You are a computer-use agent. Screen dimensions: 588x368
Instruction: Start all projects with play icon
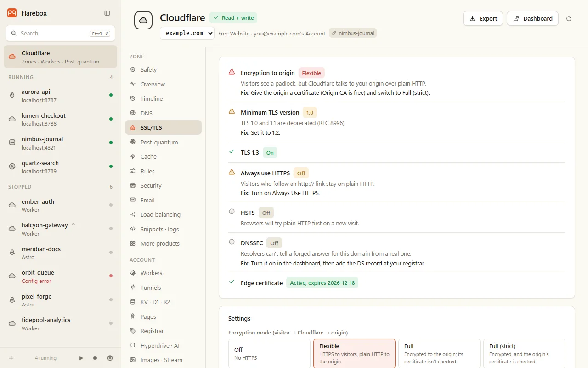[81, 358]
